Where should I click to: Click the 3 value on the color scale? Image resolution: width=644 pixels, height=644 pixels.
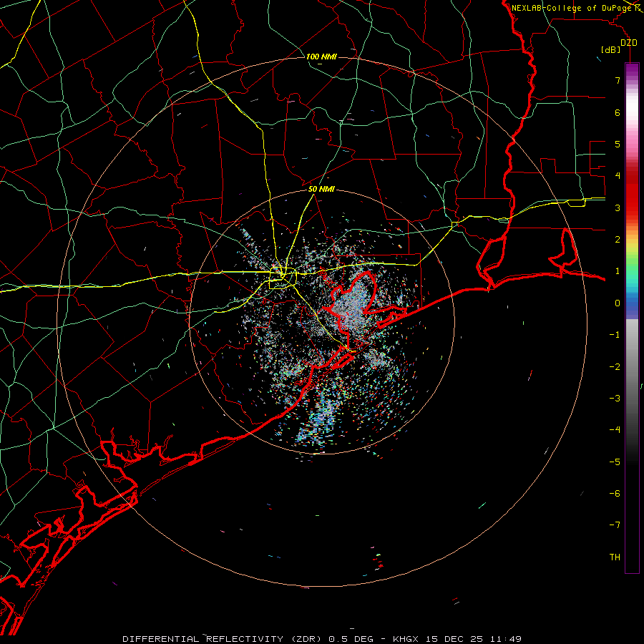click(618, 208)
